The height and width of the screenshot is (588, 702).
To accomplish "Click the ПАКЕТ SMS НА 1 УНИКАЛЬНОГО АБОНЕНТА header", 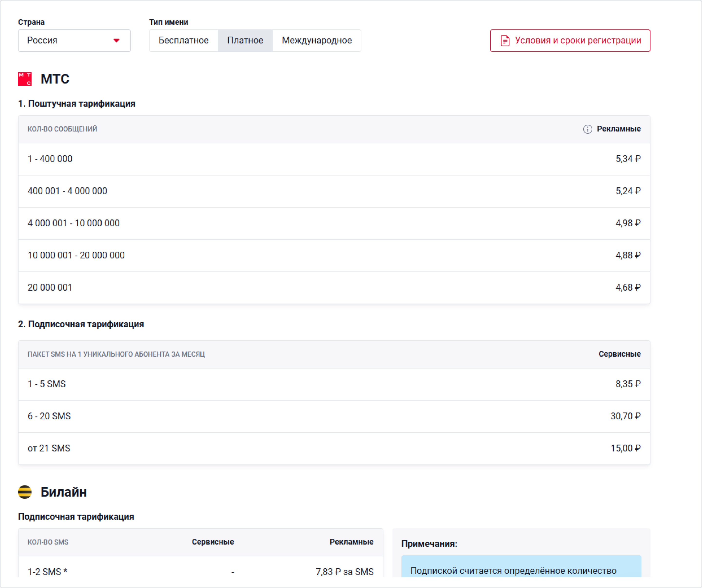I will click(x=116, y=354).
